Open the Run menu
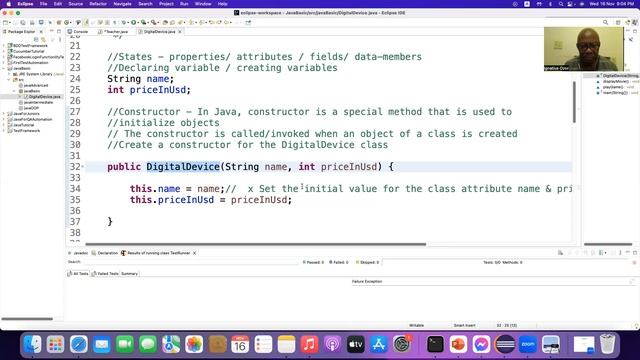This screenshot has width=640, height=360. coord(184,4)
